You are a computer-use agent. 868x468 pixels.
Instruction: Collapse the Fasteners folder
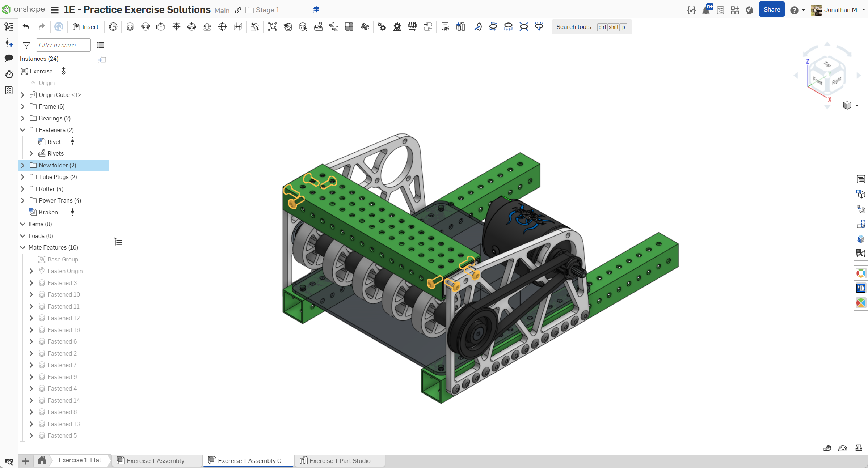point(22,130)
